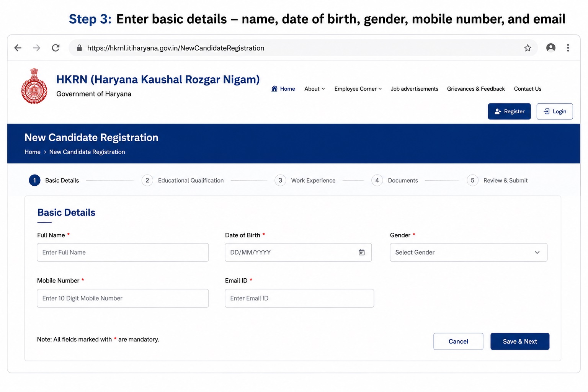Open the Select Gender dropdown
The image size is (588, 392).
[x=469, y=252]
